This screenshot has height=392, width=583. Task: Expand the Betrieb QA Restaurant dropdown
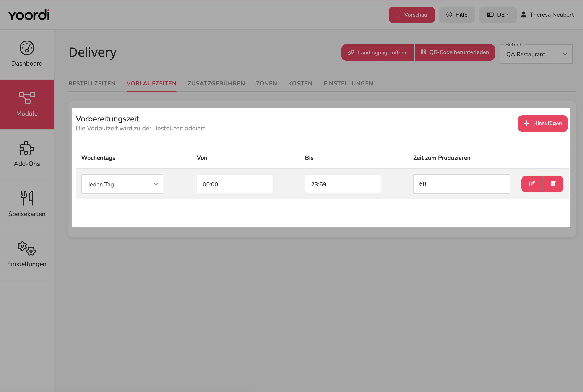[536, 54]
